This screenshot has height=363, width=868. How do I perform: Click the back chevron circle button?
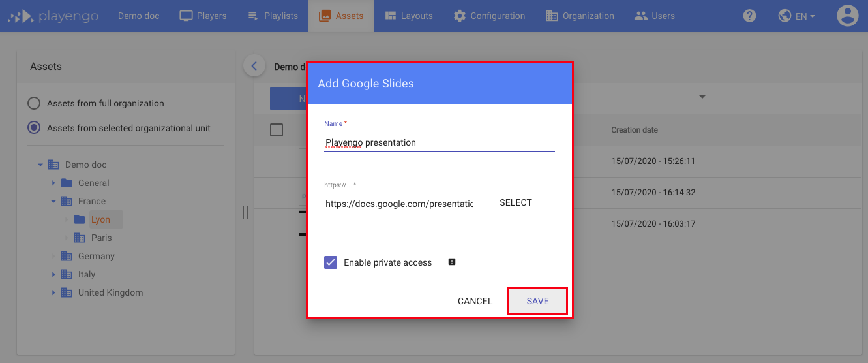[x=254, y=66]
